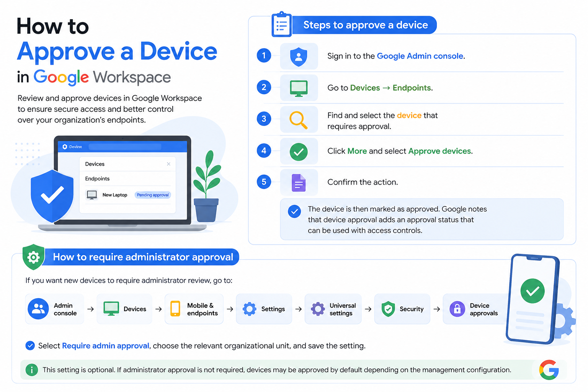Click the 'Approve a Device' heading
The height and width of the screenshot is (392, 588).
pos(117,51)
